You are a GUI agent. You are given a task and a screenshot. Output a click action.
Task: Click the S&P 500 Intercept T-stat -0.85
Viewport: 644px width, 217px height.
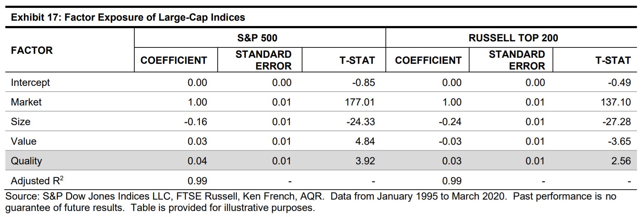tap(363, 83)
